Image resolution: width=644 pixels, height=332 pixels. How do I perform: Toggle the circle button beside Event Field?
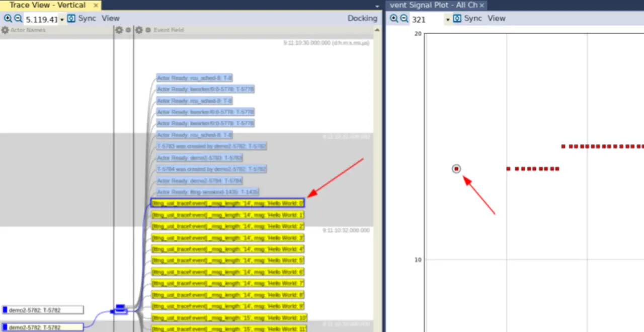(x=148, y=30)
